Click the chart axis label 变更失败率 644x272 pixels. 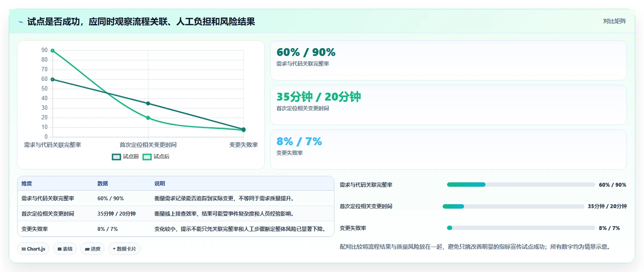(243, 145)
